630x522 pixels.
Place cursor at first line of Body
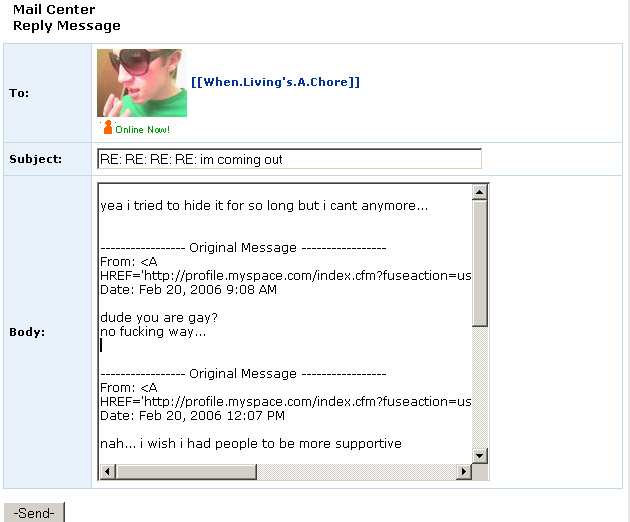(264, 206)
